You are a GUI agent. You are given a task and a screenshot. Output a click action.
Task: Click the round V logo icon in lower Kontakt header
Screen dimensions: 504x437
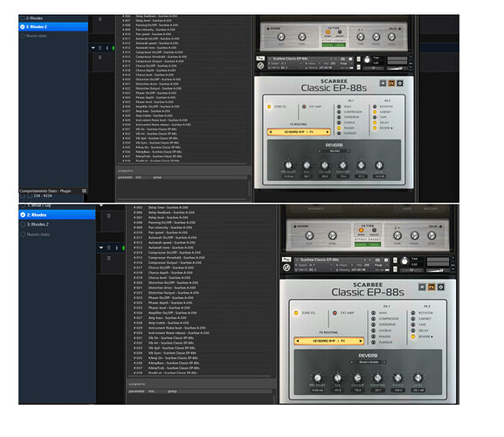click(287, 267)
